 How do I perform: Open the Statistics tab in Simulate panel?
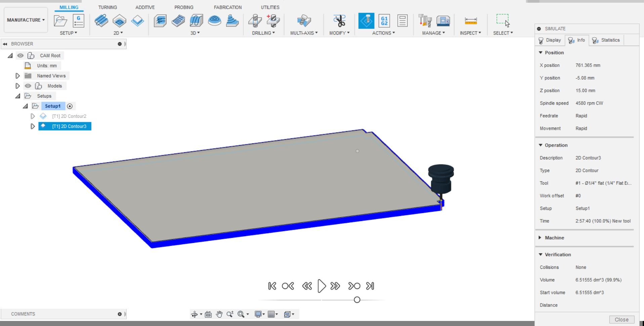tap(606, 40)
